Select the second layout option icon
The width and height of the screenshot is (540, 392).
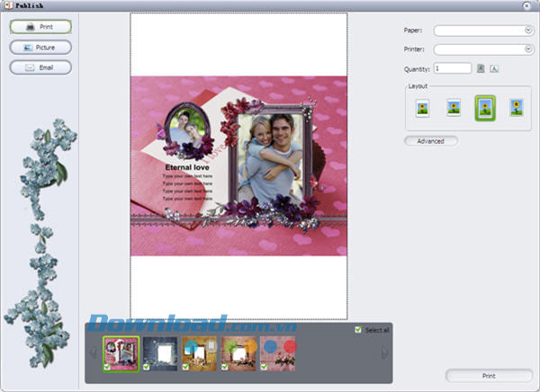pos(454,108)
